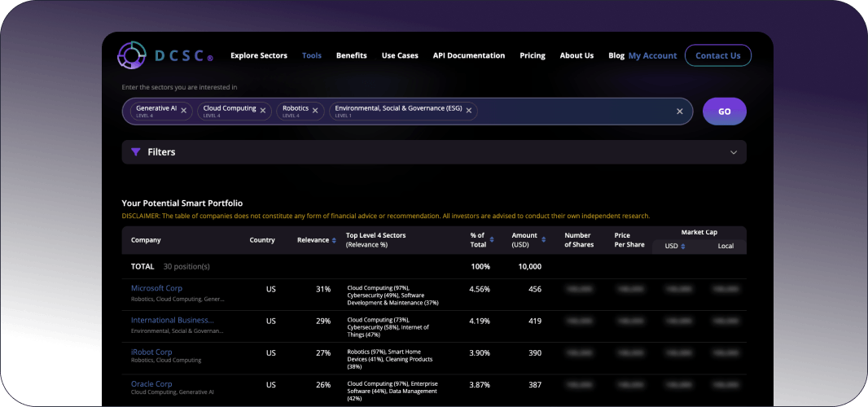Screen dimensions: 868x407
Task: Open the iRobot Corp company link
Action: 151,352
